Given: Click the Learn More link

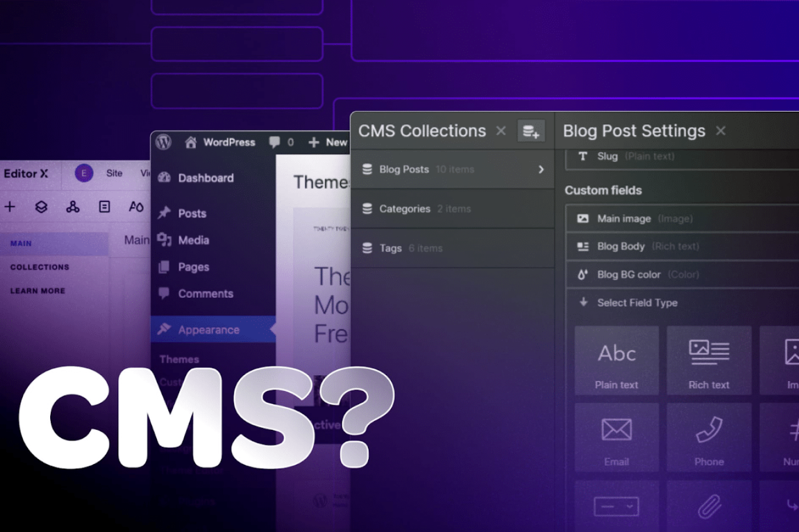Looking at the screenshot, I should coord(37,291).
